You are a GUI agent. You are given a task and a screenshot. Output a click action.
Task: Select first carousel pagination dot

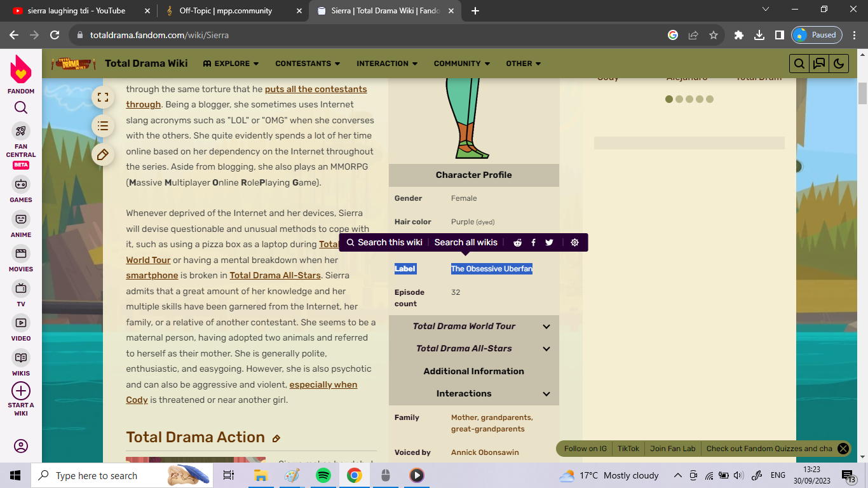(x=669, y=99)
